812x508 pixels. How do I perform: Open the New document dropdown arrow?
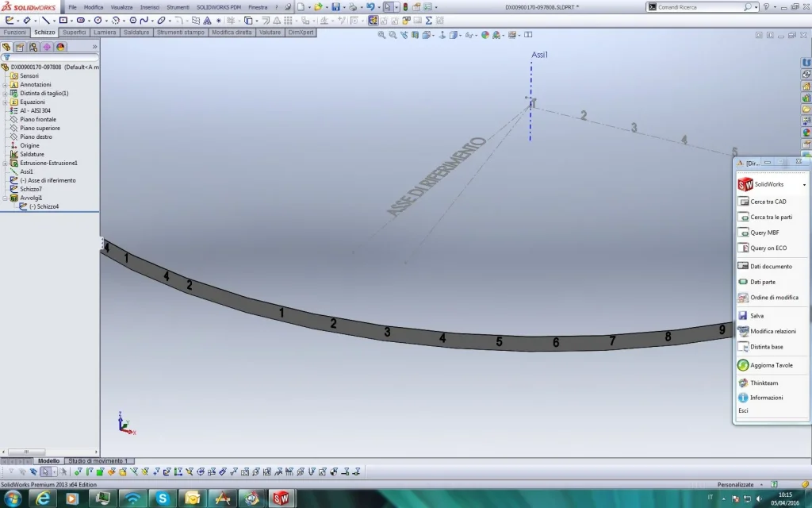[x=309, y=7]
